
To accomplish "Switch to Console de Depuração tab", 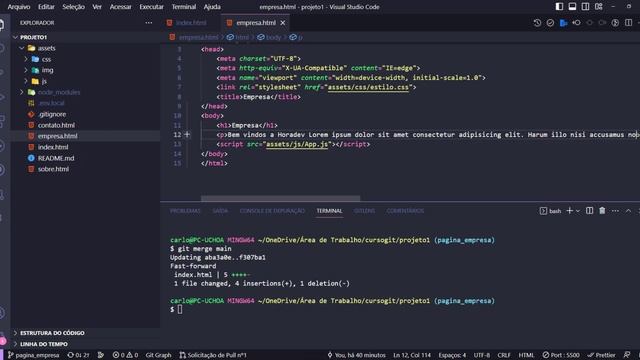I will pyautogui.click(x=272, y=211).
